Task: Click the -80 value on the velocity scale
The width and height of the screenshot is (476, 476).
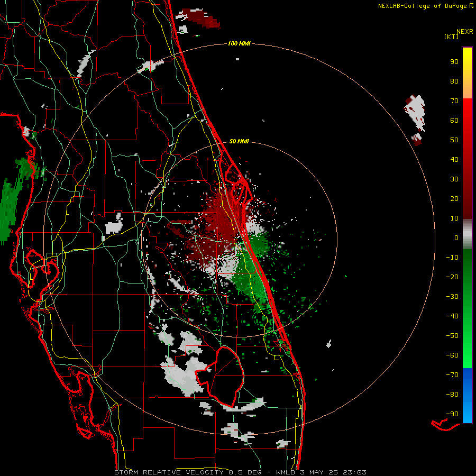Action: 452,395
